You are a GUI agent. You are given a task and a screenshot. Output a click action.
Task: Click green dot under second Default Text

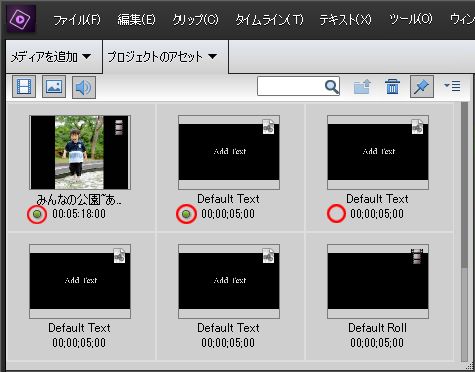click(186, 214)
